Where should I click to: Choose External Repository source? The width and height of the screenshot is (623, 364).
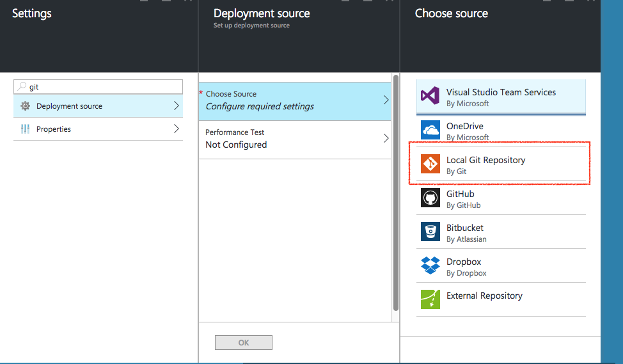(x=501, y=299)
